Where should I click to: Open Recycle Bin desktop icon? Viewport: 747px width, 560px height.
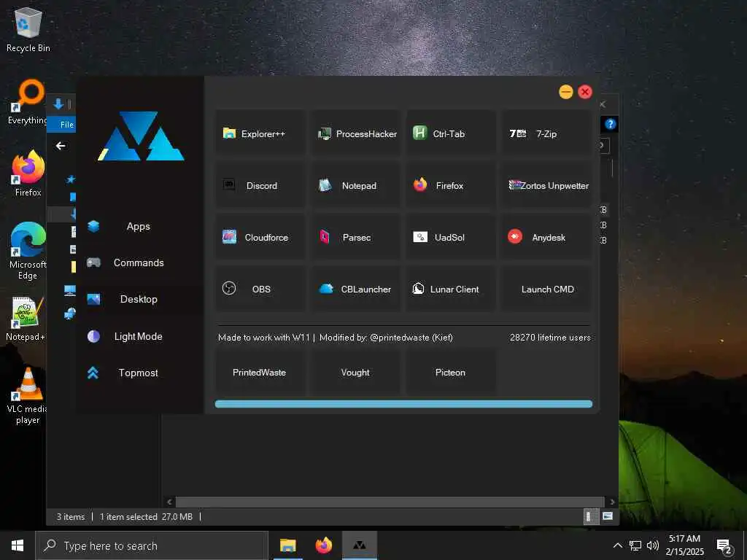[28, 29]
